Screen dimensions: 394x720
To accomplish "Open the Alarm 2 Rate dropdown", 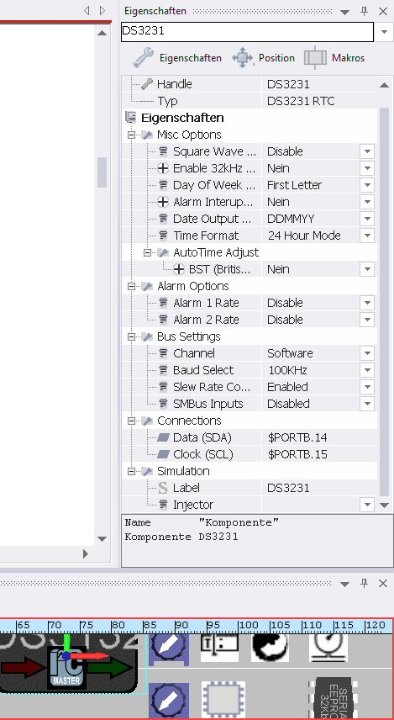I will point(367,320).
